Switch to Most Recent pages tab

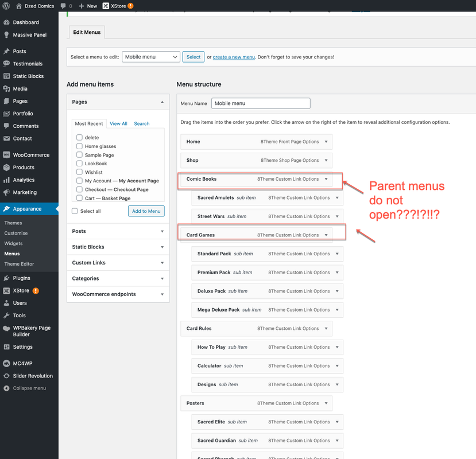[89, 123]
